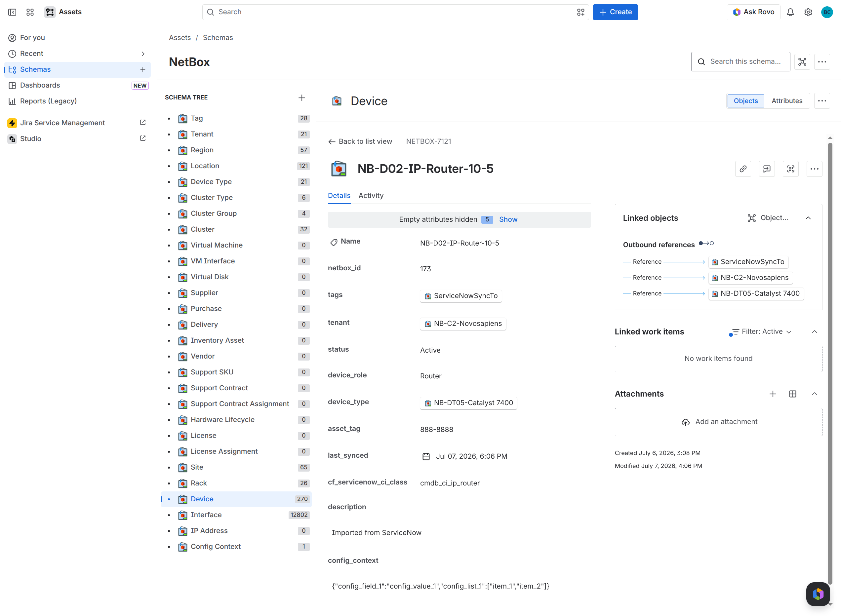Open For you in sidebar
The image size is (841, 616).
78,38
